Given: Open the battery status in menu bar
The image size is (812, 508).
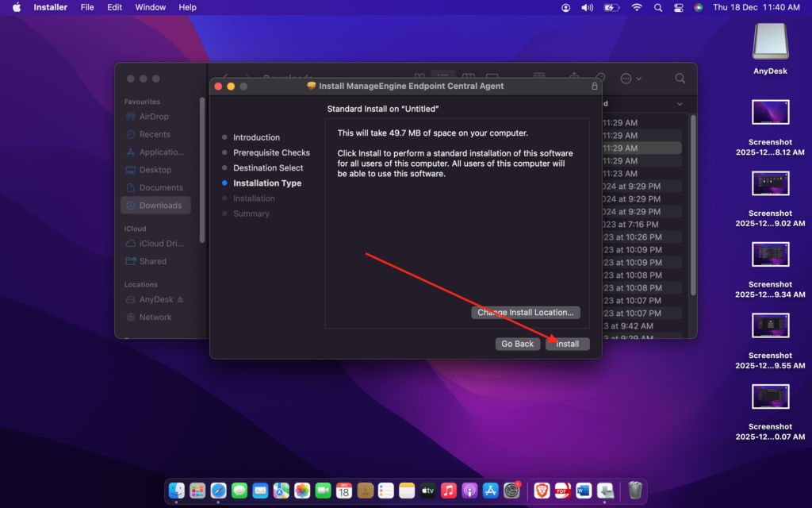Looking at the screenshot, I should 611,7.
